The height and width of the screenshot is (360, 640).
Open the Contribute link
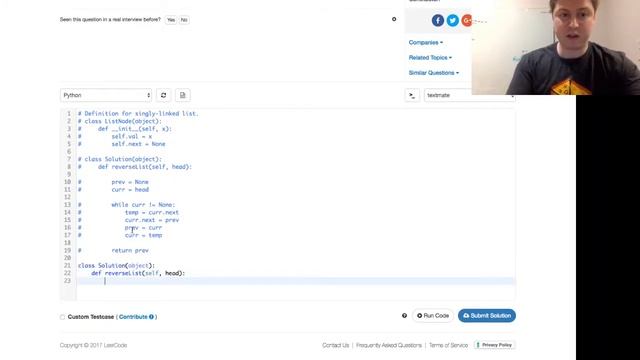[133, 317]
